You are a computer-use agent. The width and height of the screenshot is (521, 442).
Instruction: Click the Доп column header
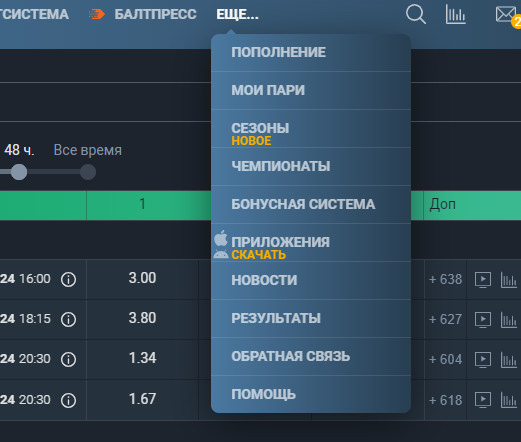[442, 204]
